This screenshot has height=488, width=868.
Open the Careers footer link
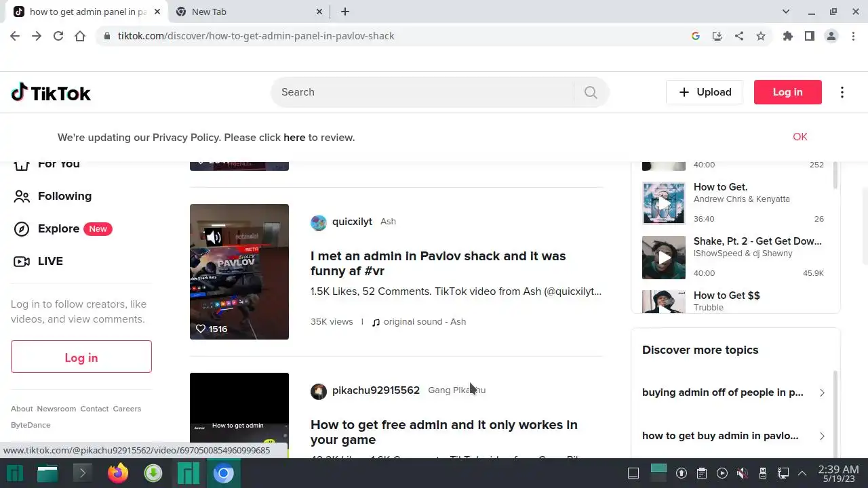[x=127, y=409]
